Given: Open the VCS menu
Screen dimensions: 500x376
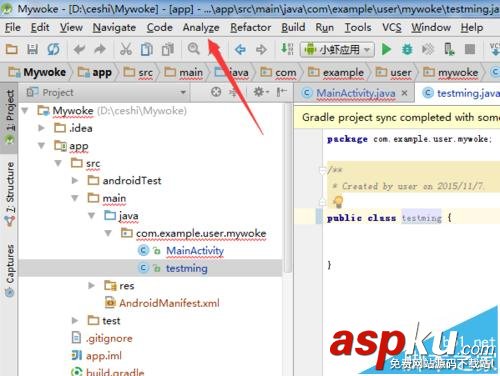Looking at the screenshot, I should tap(392, 27).
